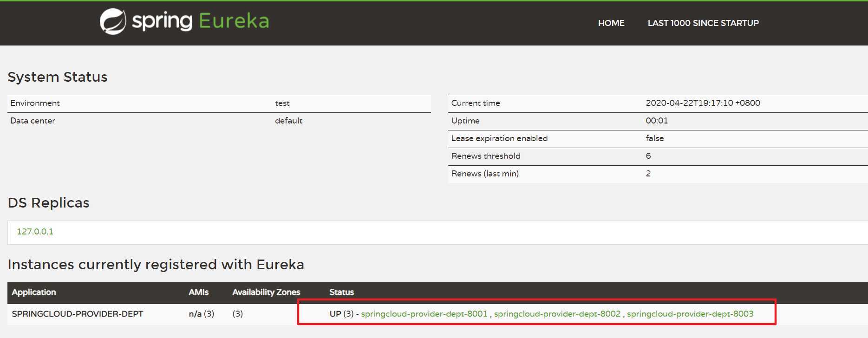Click the Uptime label
868x338 pixels.
coord(465,121)
